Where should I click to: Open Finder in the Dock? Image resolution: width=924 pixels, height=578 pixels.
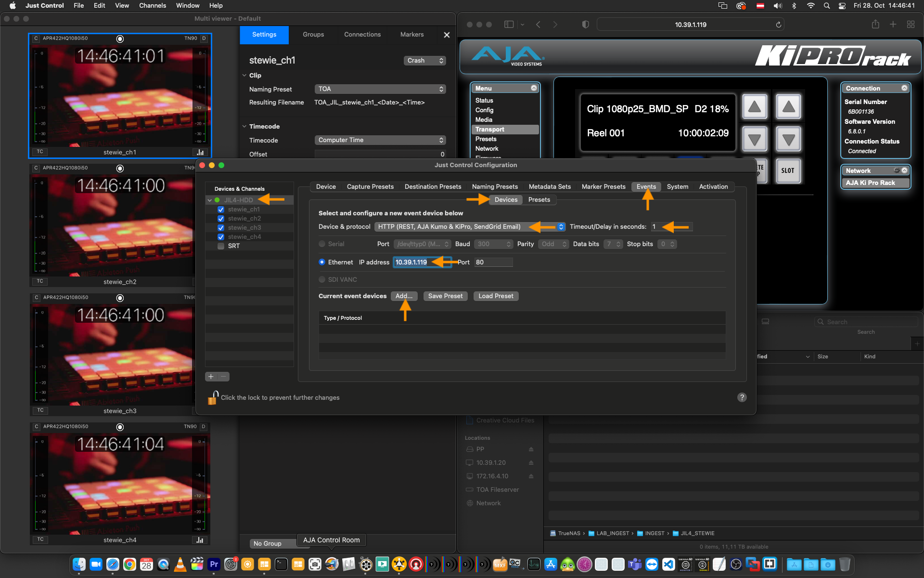79,564
